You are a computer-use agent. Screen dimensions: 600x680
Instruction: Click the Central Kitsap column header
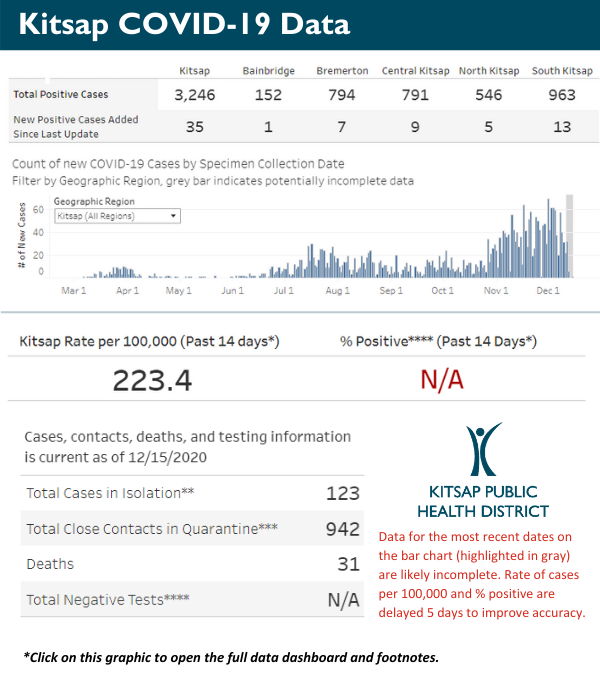[x=415, y=71]
